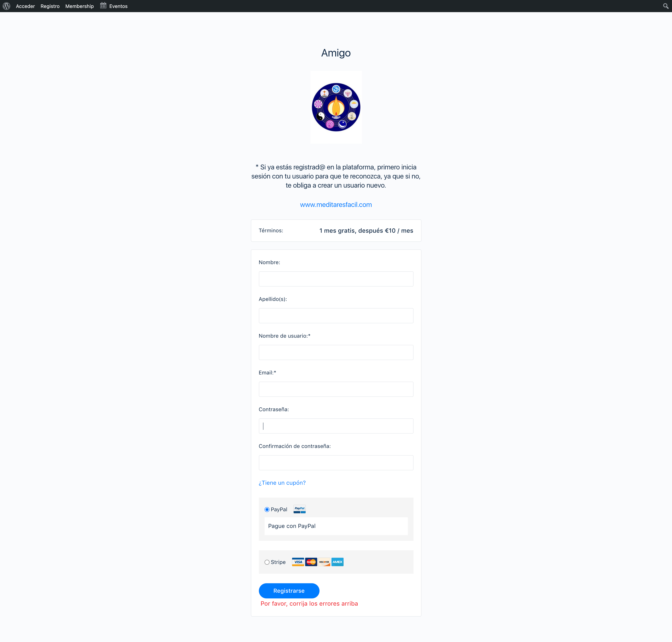The width and height of the screenshot is (672, 642).
Task: Click the Nombre input field
Action: pos(336,278)
